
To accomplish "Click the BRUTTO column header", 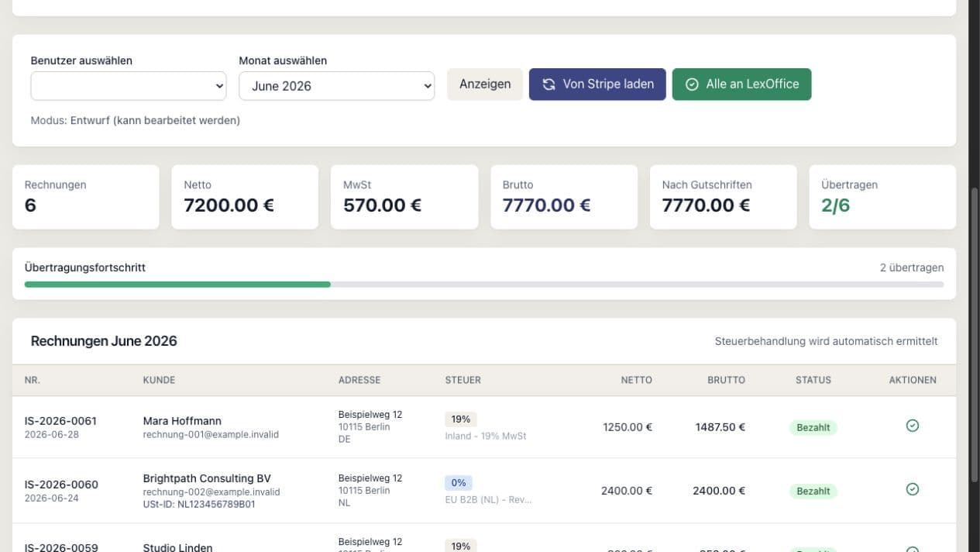I will click(726, 381).
